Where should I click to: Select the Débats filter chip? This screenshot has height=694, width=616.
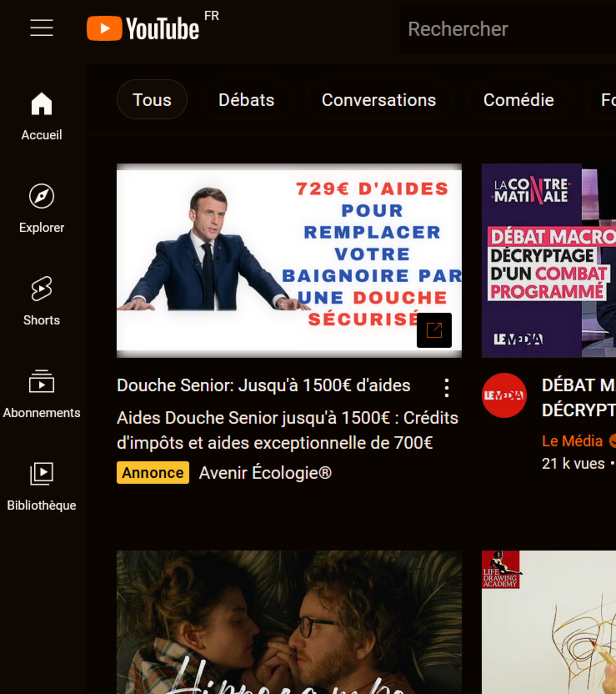pyautogui.click(x=246, y=99)
